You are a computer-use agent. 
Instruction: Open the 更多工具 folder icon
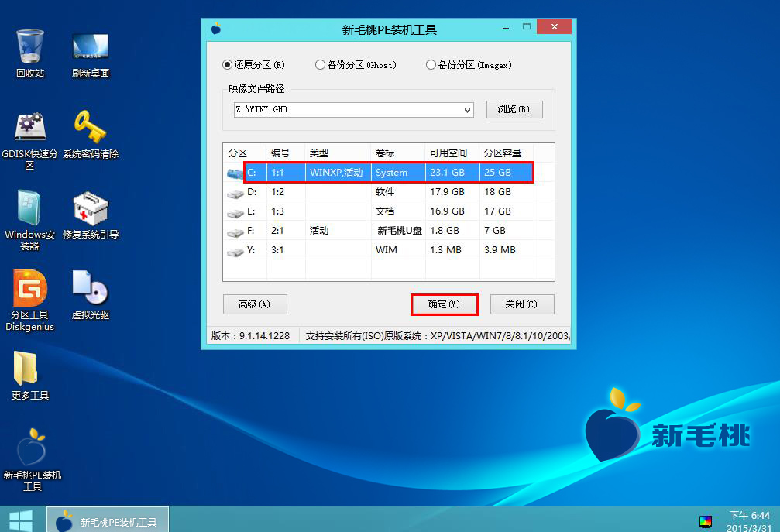pos(30,376)
